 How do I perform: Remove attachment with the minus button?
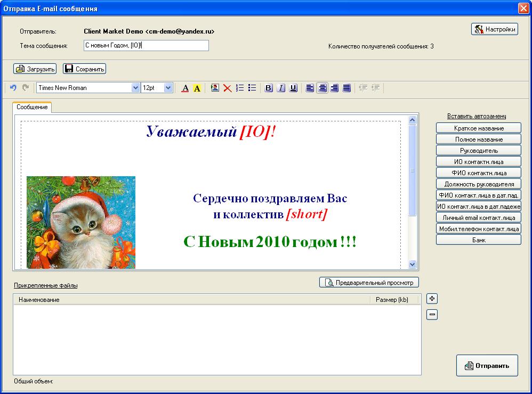coord(432,314)
